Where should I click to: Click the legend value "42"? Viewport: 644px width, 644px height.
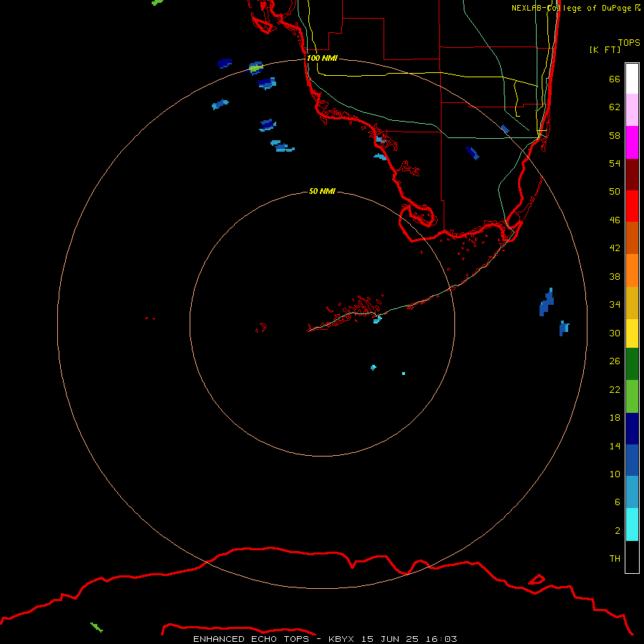[615, 248]
